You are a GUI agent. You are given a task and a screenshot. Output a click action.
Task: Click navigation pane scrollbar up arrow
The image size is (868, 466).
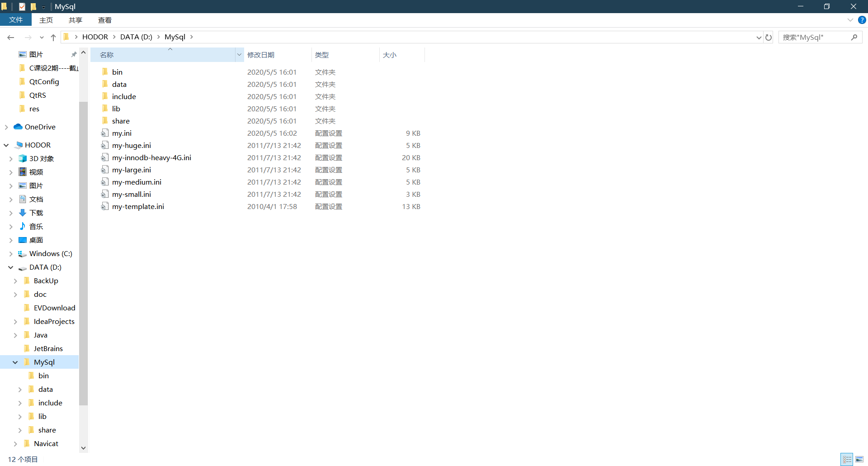click(x=83, y=52)
